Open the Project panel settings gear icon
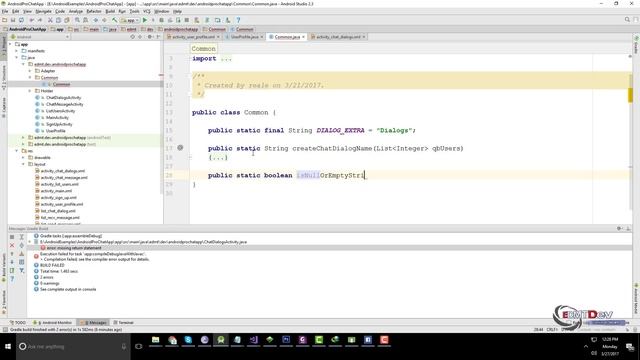 click(149, 37)
